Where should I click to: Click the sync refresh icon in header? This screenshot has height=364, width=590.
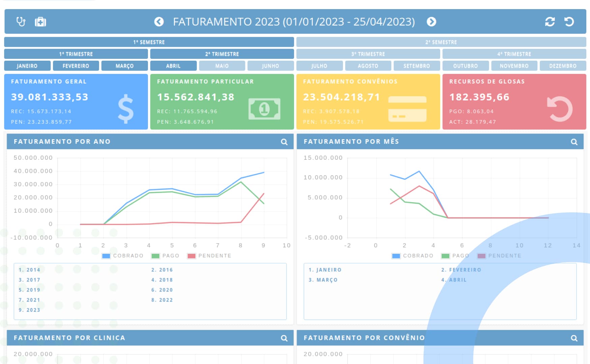pos(550,22)
